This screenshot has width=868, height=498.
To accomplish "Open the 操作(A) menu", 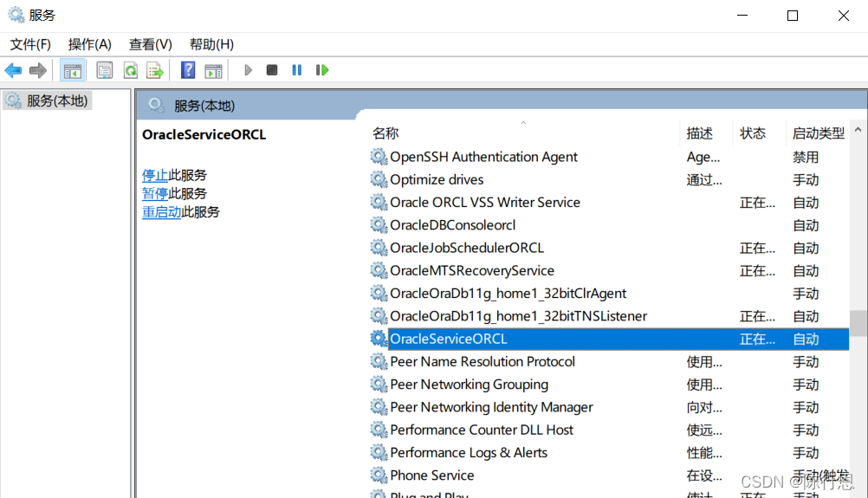I will tap(90, 44).
